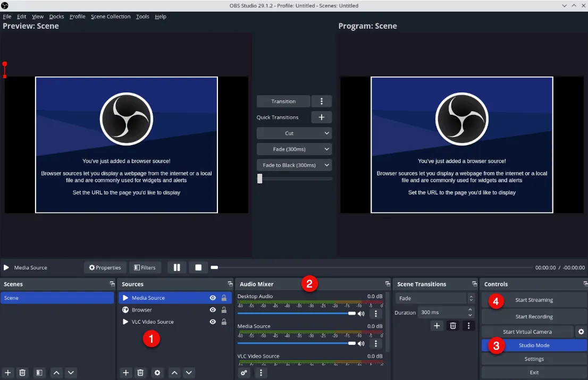This screenshot has height=380, width=588.
Task: Mute Desktop Audio speaker icon
Action: 361,314
